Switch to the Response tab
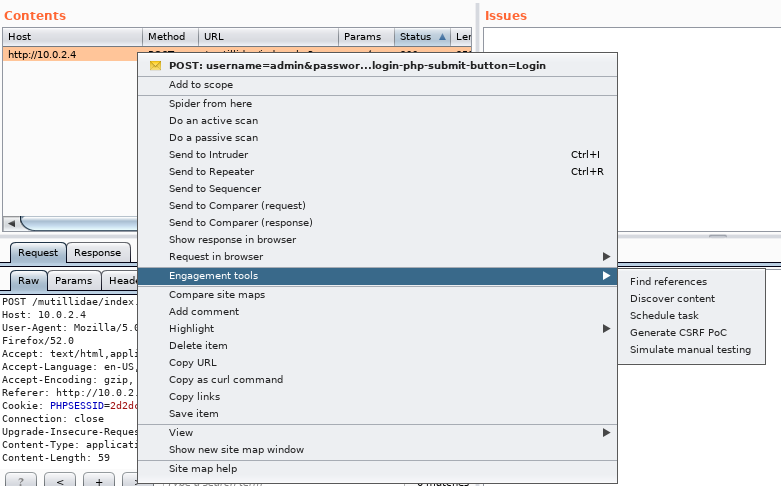Image resolution: width=781 pixels, height=486 pixels. 98,253
